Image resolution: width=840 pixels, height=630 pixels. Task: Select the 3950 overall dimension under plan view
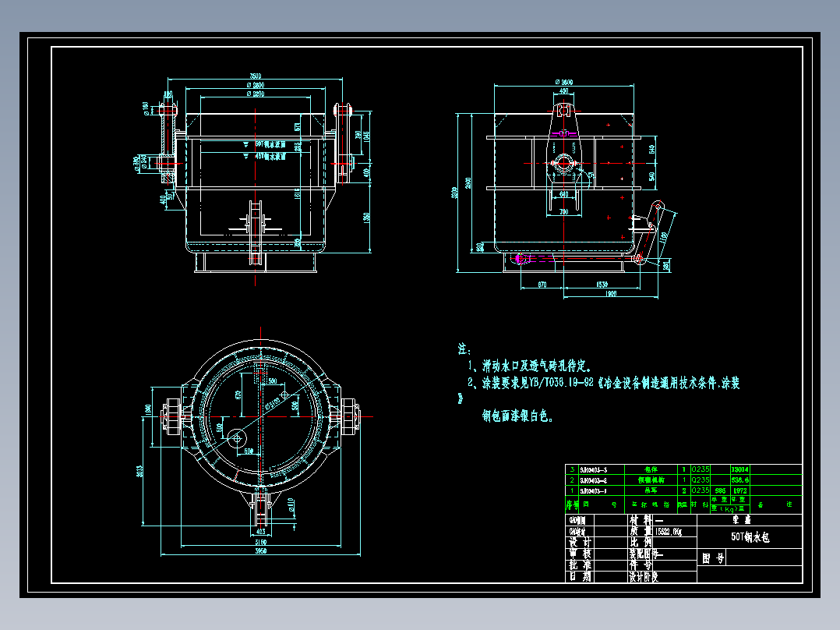pos(261,551)
